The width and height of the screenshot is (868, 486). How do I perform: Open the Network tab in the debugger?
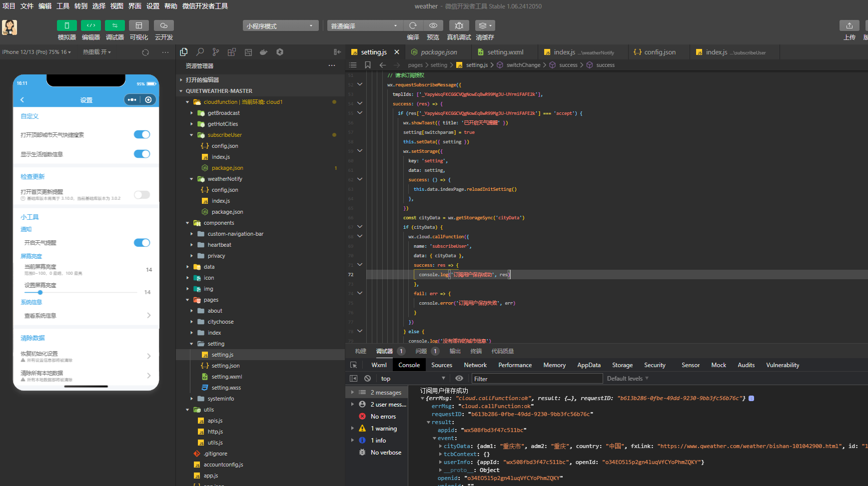(475, 365)
